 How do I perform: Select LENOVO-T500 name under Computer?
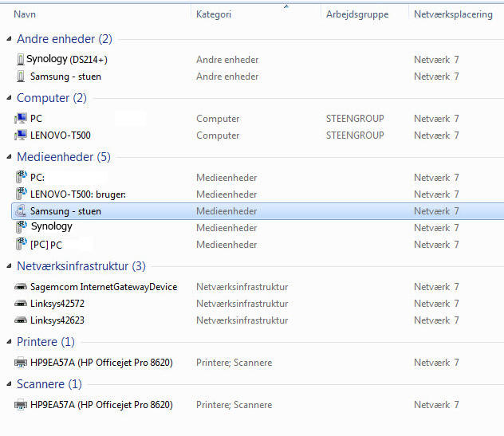[x=61, y=136]
